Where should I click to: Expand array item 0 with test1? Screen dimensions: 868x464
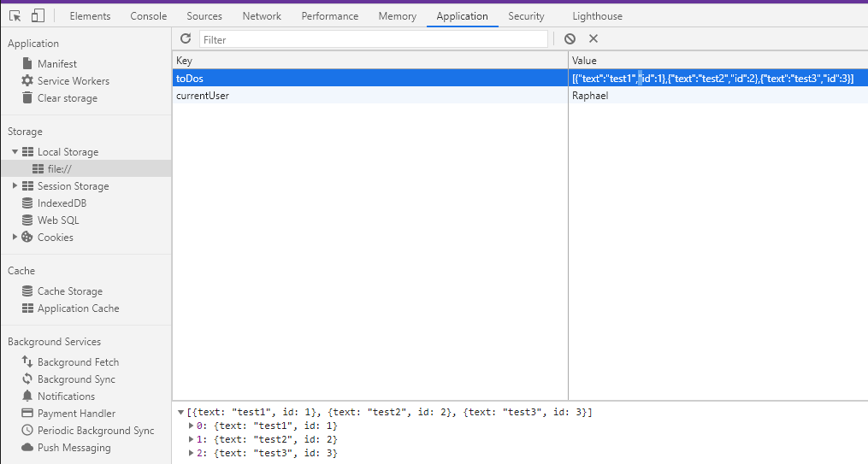[191, 426]
